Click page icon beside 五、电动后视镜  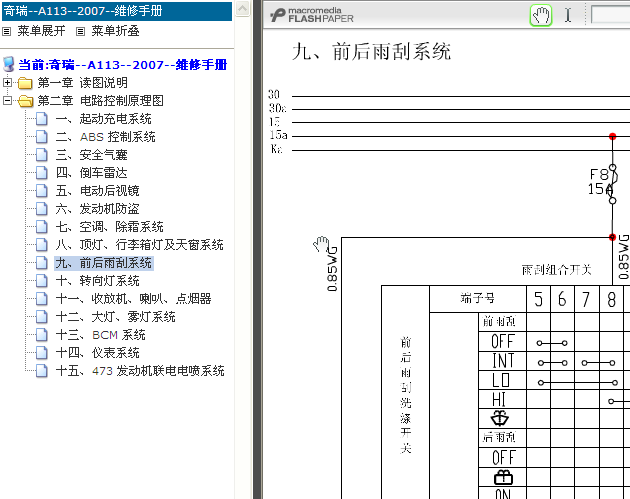(41, 191)
